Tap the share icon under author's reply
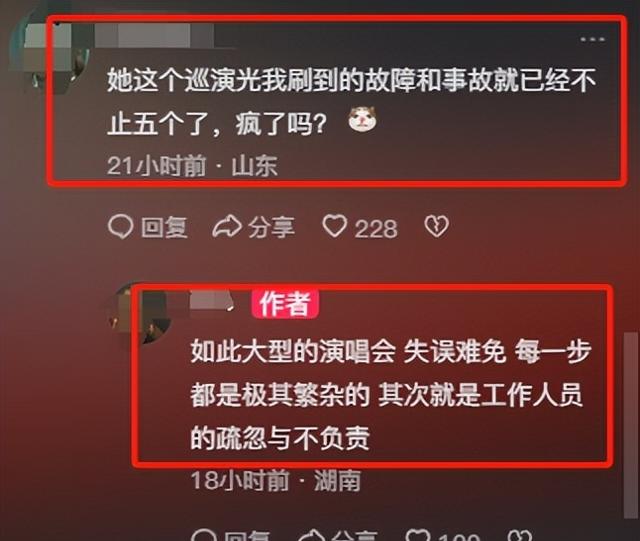 click(x=311, y=536)
